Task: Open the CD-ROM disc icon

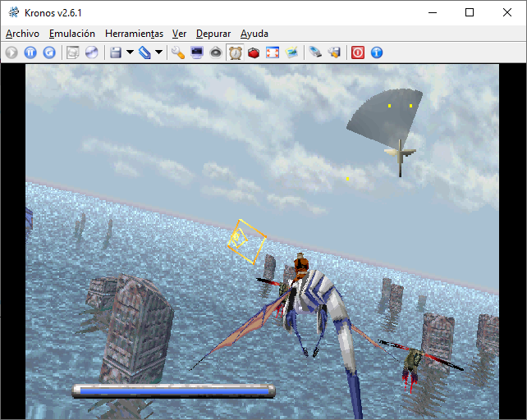Action: pos(91,52)
